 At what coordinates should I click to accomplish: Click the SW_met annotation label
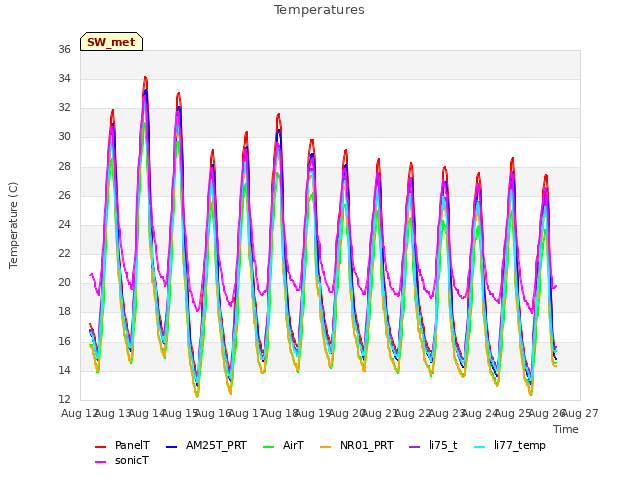click(111, 42)
